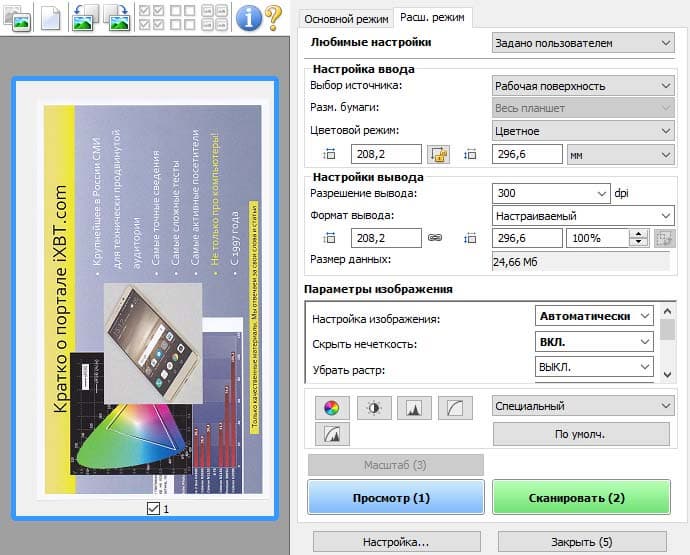Click the switch orientation icon next to 100%

(x=664, y=238)
